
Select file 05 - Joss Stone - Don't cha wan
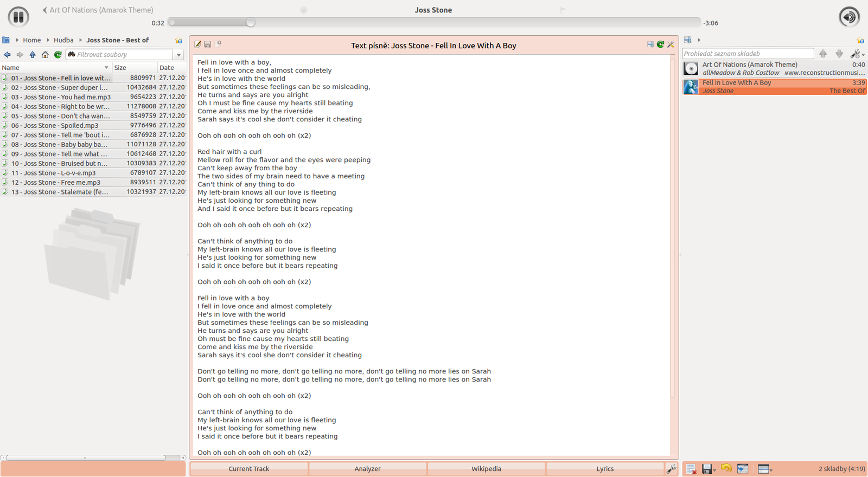click(x=93, y=116)
